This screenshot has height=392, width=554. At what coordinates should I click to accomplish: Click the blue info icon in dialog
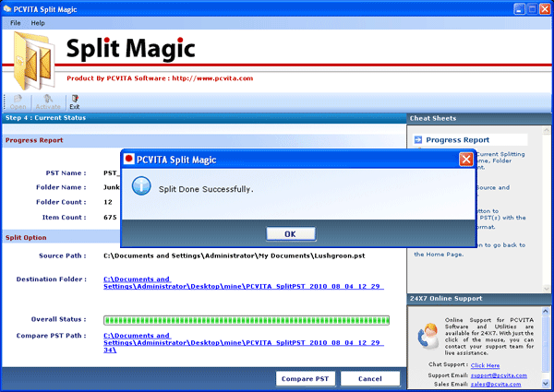pyautogui.click(x=141, y=187)
